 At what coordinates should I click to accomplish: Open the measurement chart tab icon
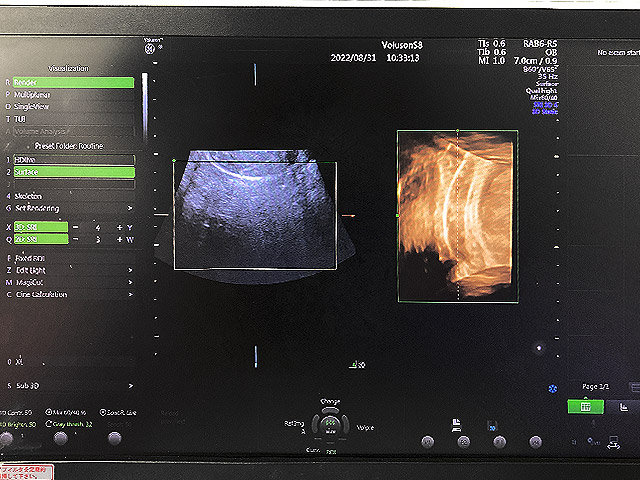click(624, 407)
